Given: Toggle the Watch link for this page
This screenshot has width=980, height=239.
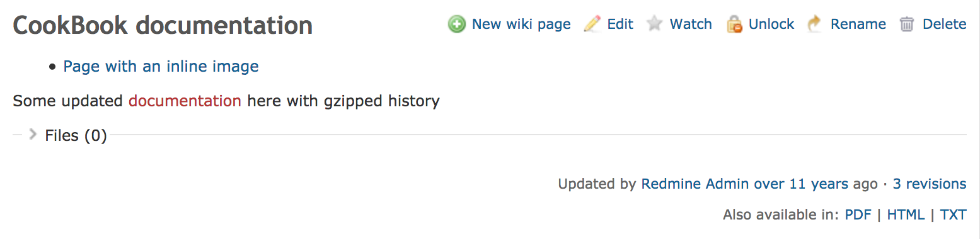Looking at the screenshot, I should pos(691,25).
